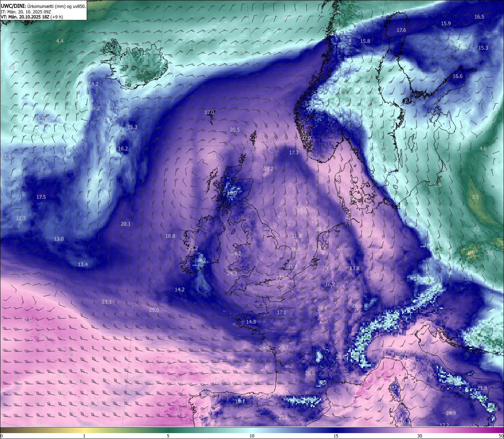Image resolution: width=504 pixels, height=439 pixels.
Task: Click the value 4.4 northwest of Iceland
Action: click(59, 41)
